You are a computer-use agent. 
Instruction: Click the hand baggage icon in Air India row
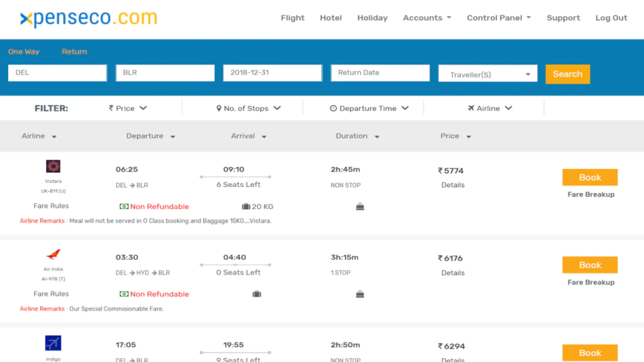[x=360, y=294]
